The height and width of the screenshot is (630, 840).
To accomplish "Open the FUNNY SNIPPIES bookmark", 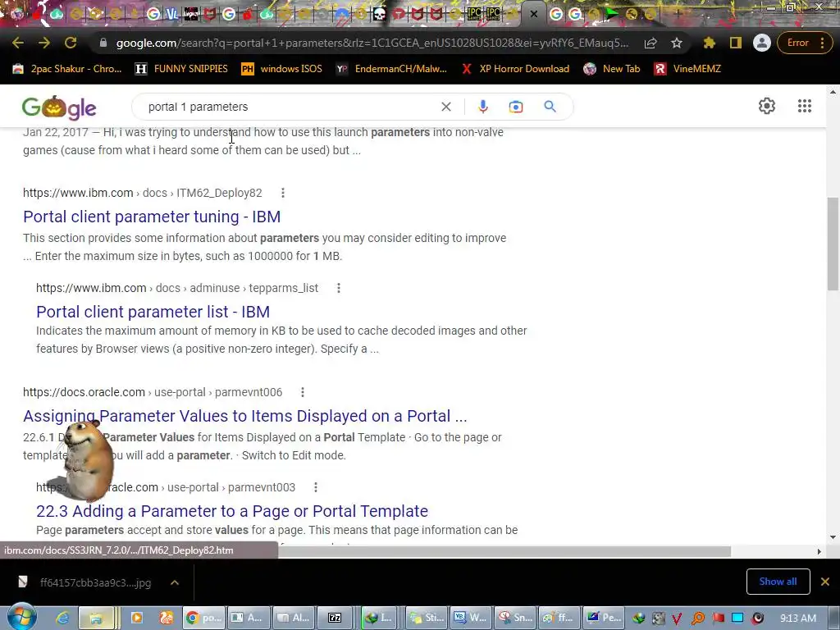I will 181,69.
